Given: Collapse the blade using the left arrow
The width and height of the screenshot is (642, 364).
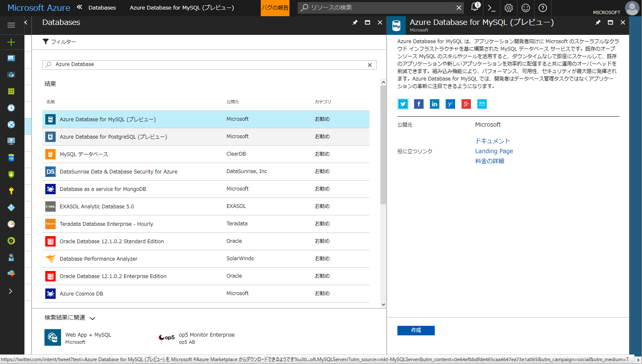Looking at the screenshot, I should coord(26,22).
